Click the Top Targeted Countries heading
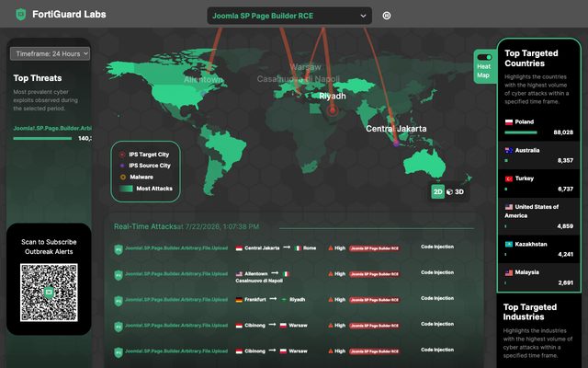 click(531, 58)
